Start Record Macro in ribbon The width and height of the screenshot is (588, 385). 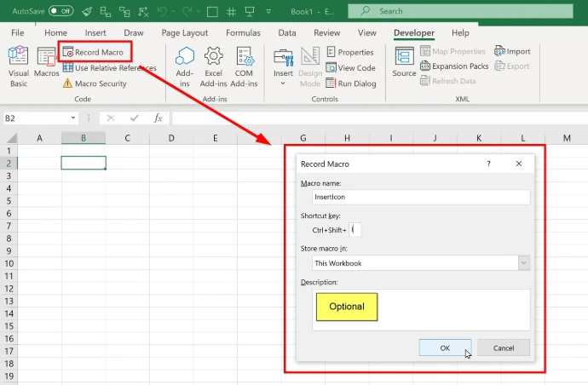pyautogui.click(x=94, y=52)
